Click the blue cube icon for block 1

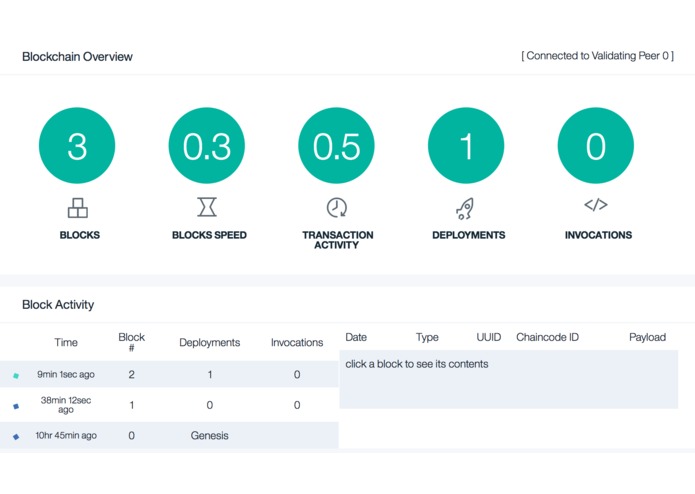16,406
